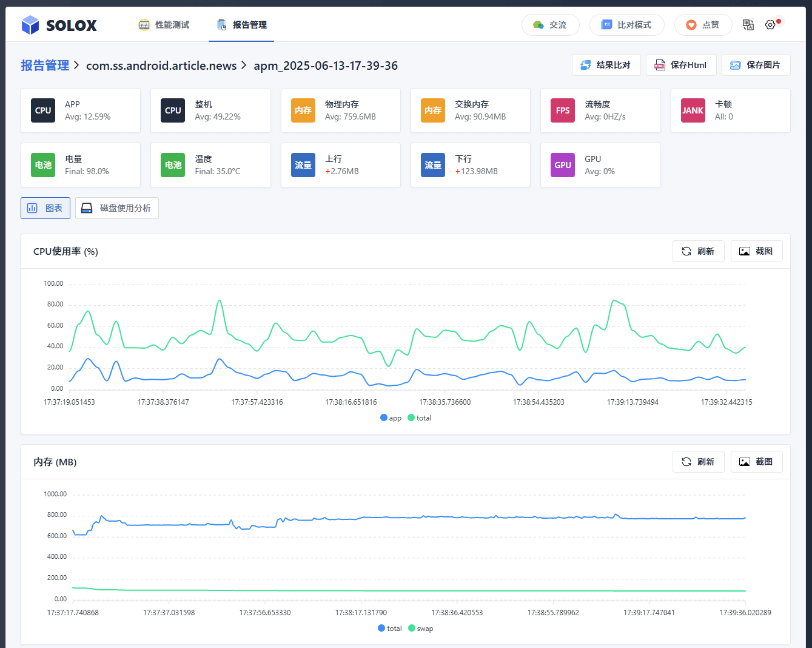
Task: Take screenshot of the CPU chart
Action: click(x=757, y=251)
